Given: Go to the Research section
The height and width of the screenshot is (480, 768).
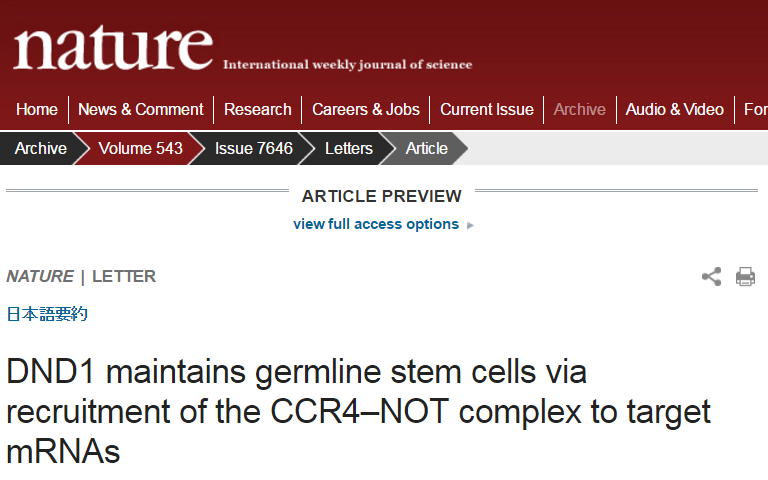Looking at the screenshot, I should 258,109.
